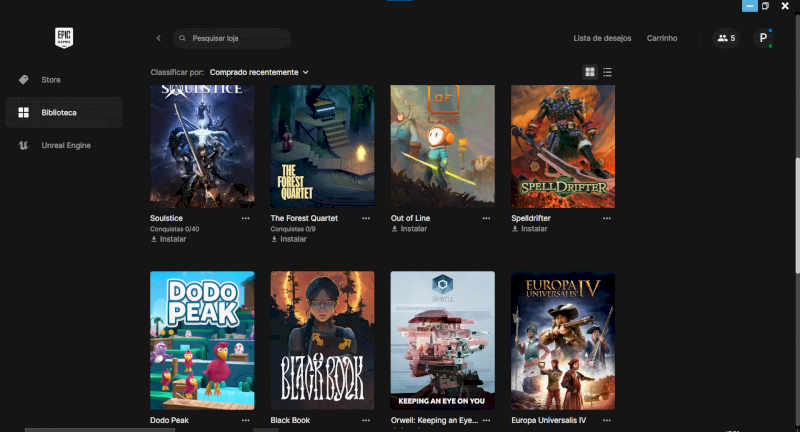Click Conquistas 0/40 under Soulstice
The image size is (800, 432).
[x=174, y=229]
